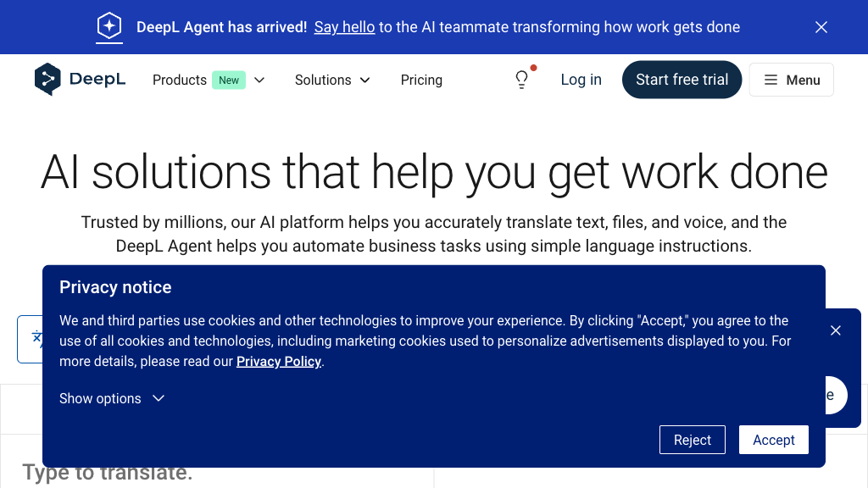
Task: Click Start free trial
Action: 682,79
